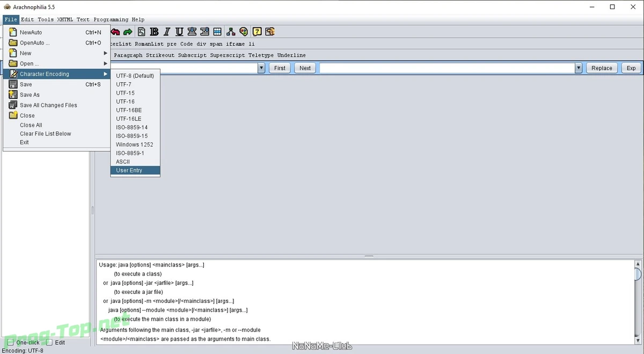Screen dimensions: 644x354
Task: Choose NewAuto from the File menu
Action: pyautogui.click(x=56, y=32)
